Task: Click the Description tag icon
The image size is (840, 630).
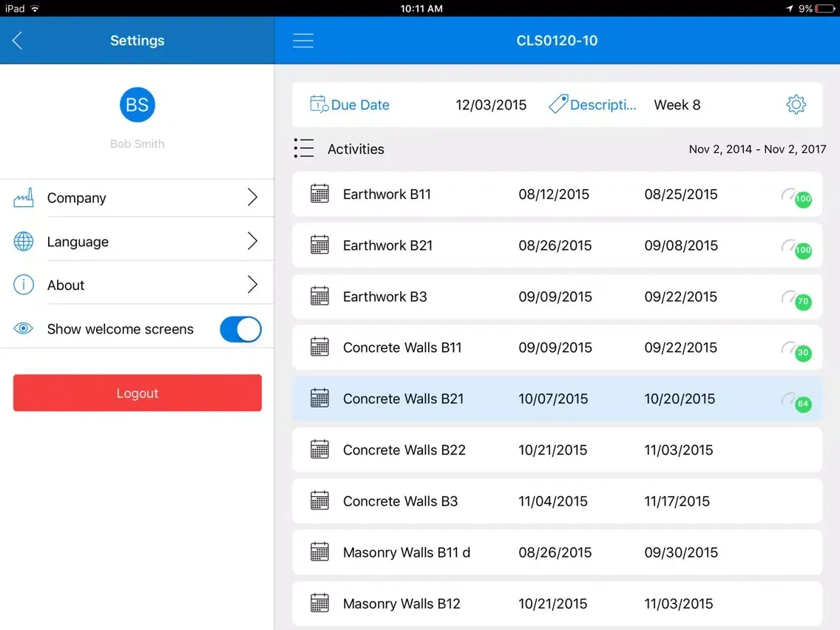Action: click(x=558, y=104)
